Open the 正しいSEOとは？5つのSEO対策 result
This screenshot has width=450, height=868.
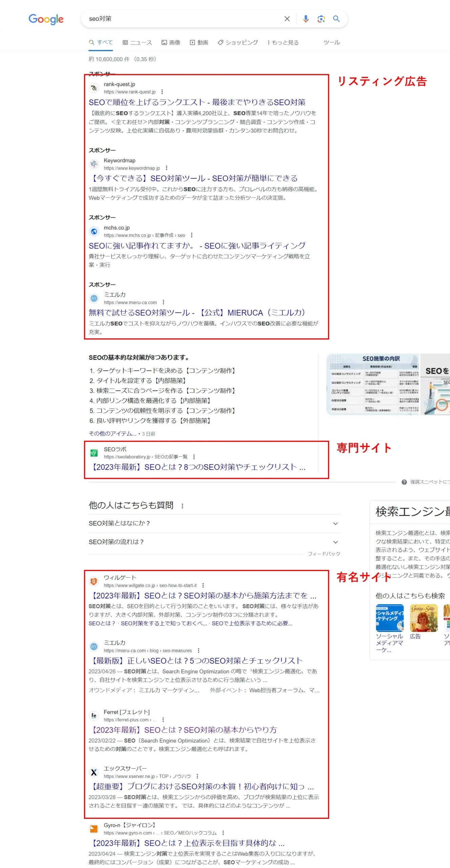[x=196, y=661]
